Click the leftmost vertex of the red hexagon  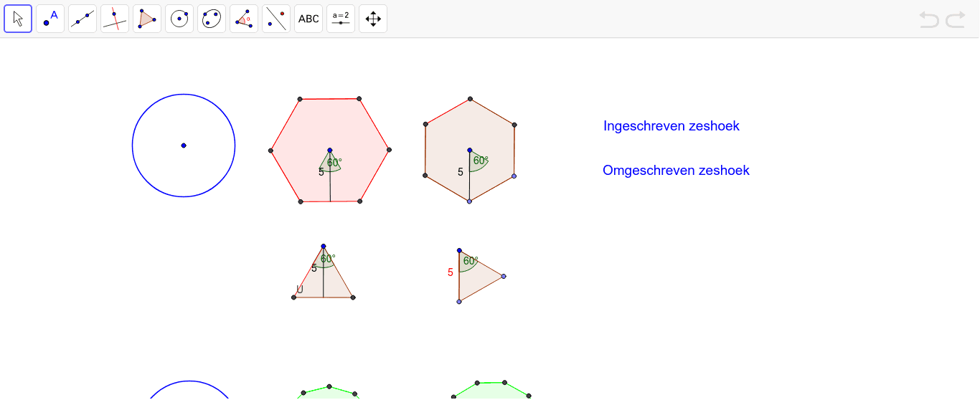point(270,151)
